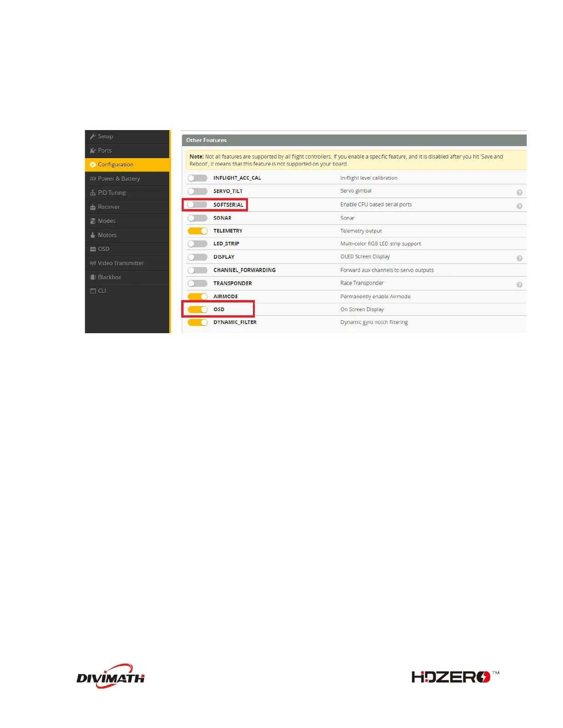
Task: Click the 'On Screen Display' description
Action: coord(362,309)
